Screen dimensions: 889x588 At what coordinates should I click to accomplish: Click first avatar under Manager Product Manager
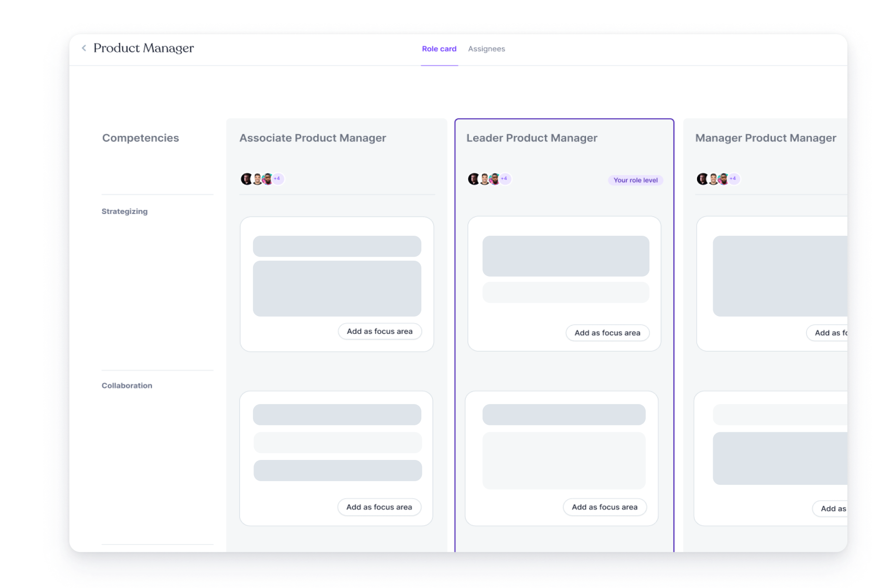point(702,179)
